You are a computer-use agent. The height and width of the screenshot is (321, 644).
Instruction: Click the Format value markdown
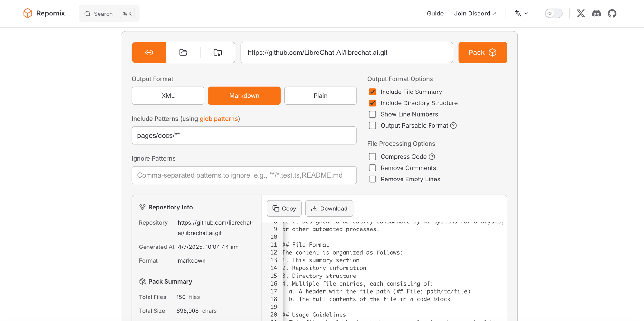[x=192, y=261]
